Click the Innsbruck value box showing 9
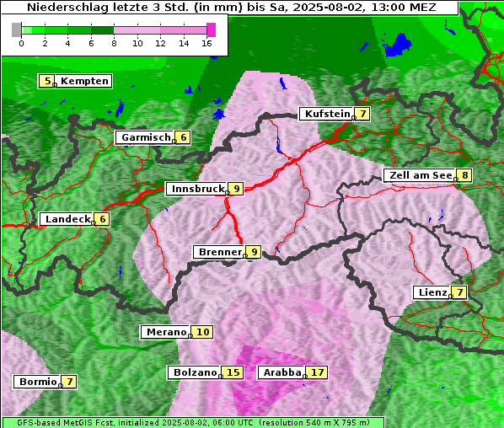This screenshot has width=504, height=428. (236, 189)
